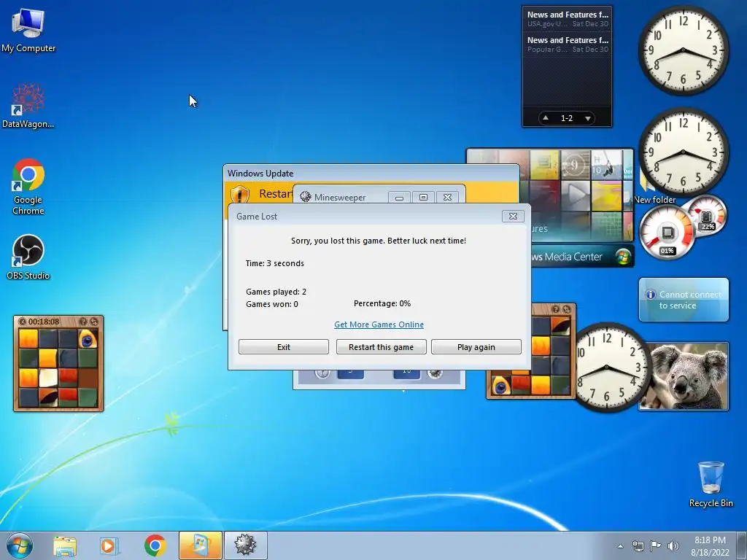Click Restart this game button

(x=381, y=346)
